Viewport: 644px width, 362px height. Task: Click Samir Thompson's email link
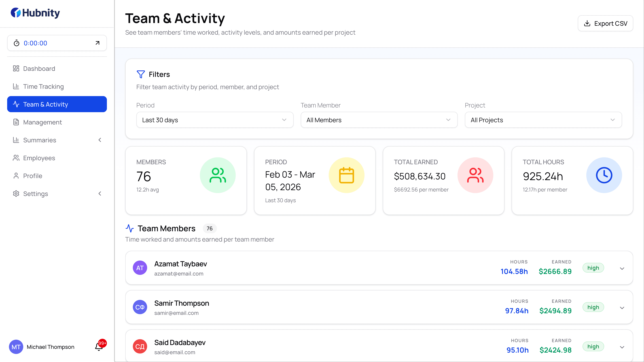coord(176,313)
